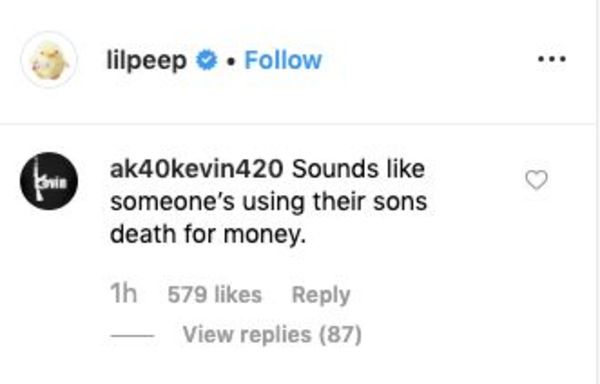This screenshot has width=600, height=384.
Task: Open the three-dot more options menu
Action: click(x=551, y=59)
